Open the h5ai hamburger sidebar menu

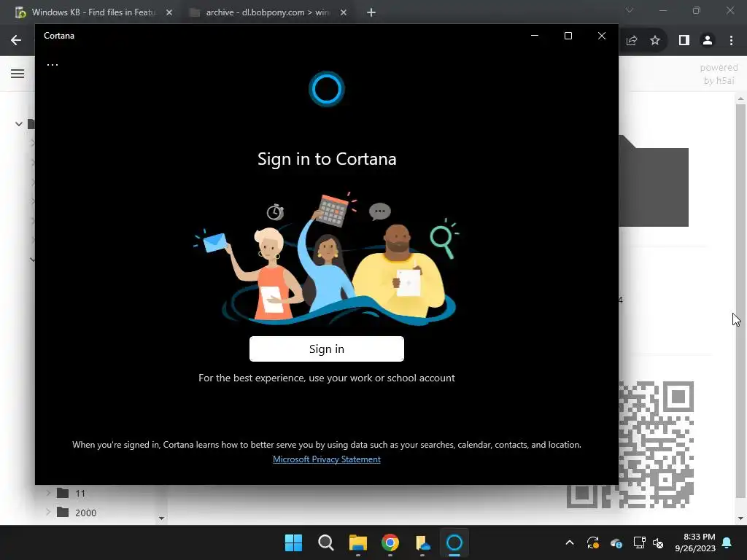18,74
